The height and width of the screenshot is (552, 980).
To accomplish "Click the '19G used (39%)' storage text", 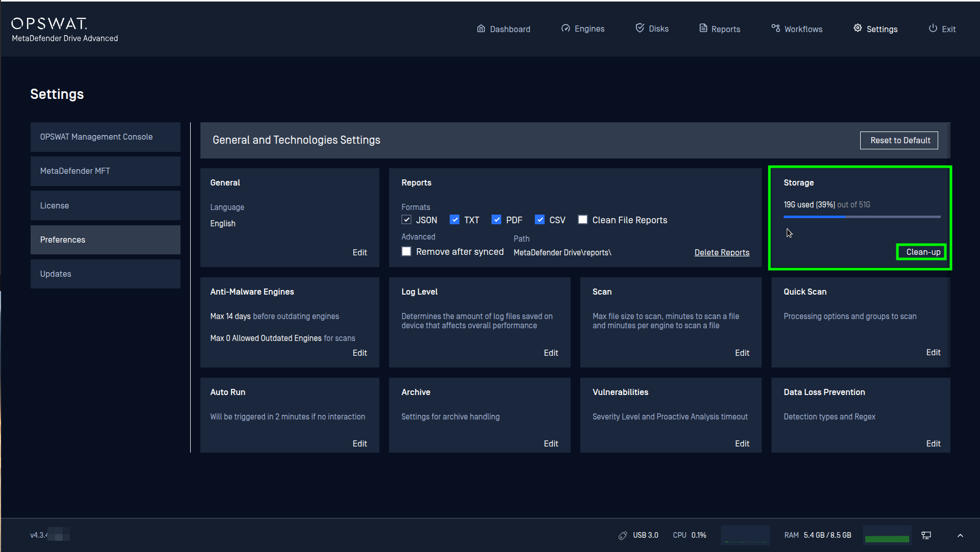I will point(809,204).
